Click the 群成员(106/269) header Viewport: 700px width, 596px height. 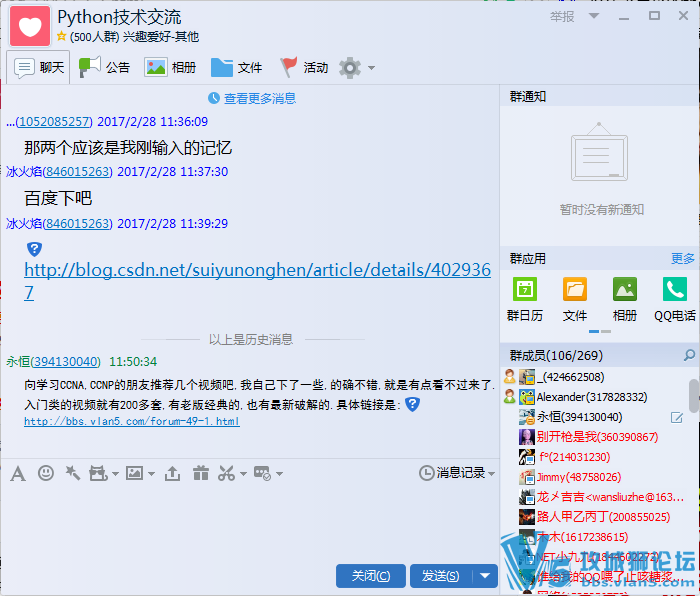pos(556,355)
